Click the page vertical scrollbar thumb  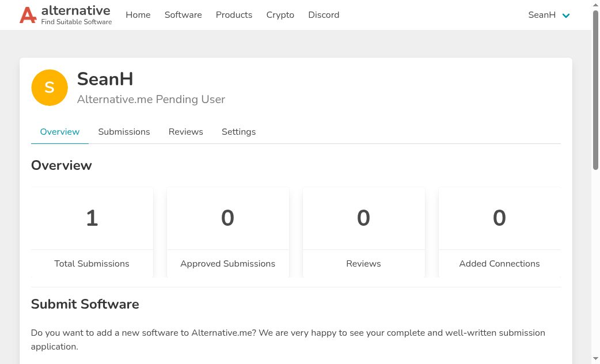(595, 90)
